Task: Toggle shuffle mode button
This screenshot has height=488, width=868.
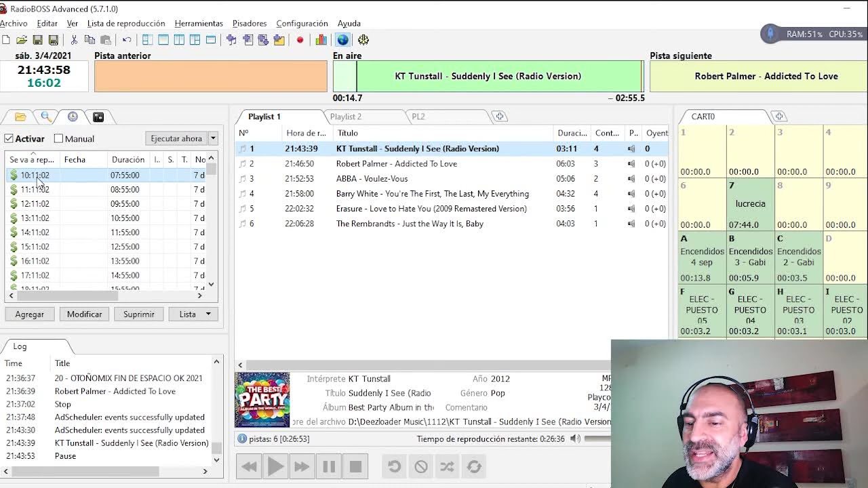Action: [447, 466]
